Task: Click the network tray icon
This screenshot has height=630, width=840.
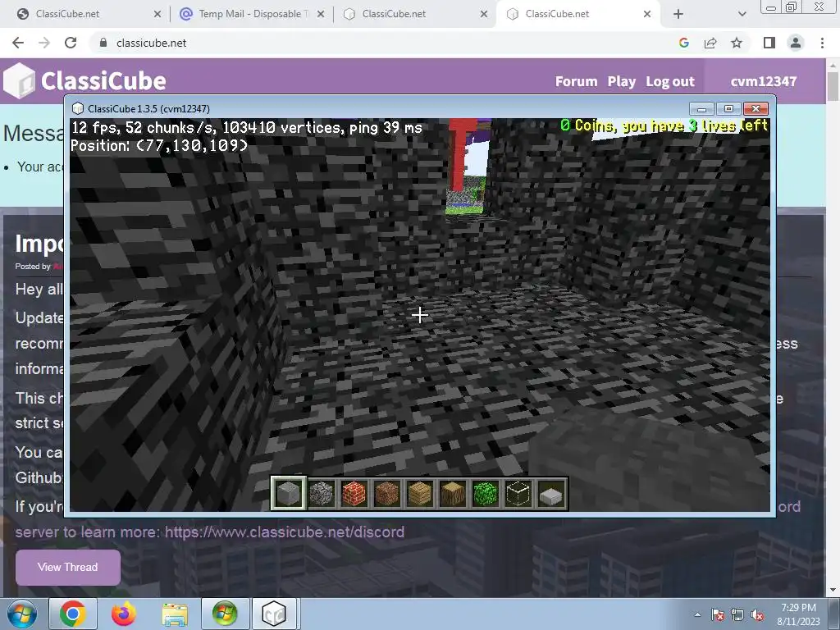Action: [x=737, y=615]
